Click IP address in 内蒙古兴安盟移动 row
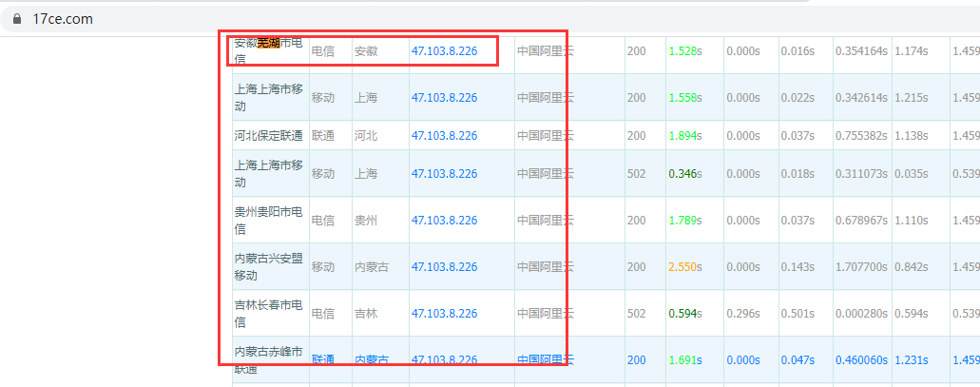The width and height of the screenshot is (980, 387). pos(444,267)
